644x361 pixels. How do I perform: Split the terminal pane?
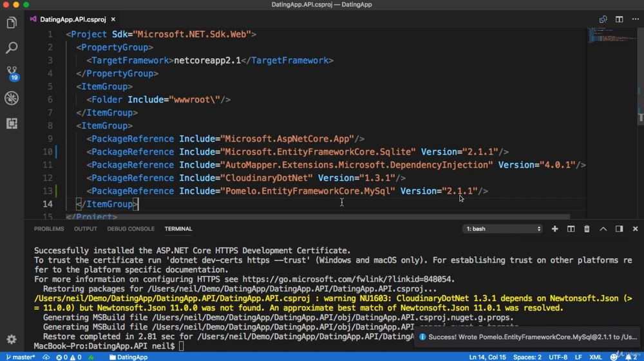click(571, 229)
